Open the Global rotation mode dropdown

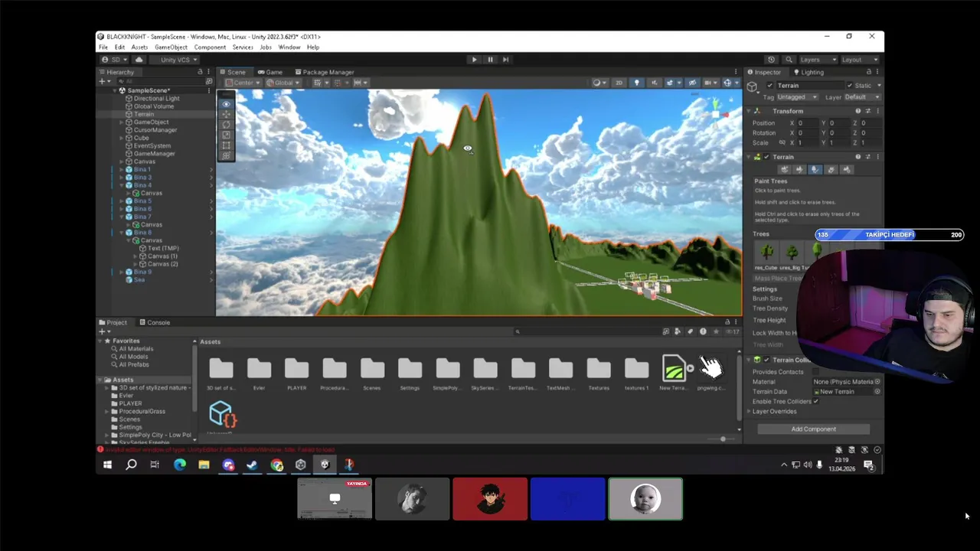point(283,83)
